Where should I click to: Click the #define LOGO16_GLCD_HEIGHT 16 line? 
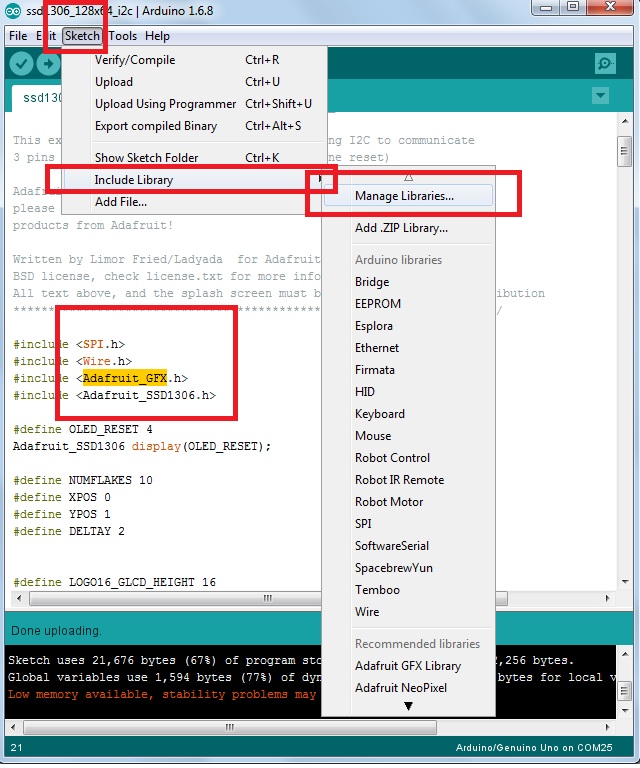(115, 582)
